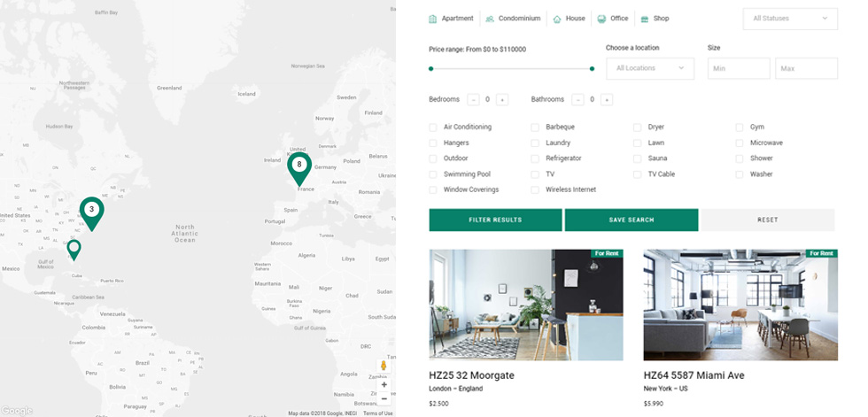Click the price range slider maximum handle
This screenshot has height=417, width=868.
point(593,69)
